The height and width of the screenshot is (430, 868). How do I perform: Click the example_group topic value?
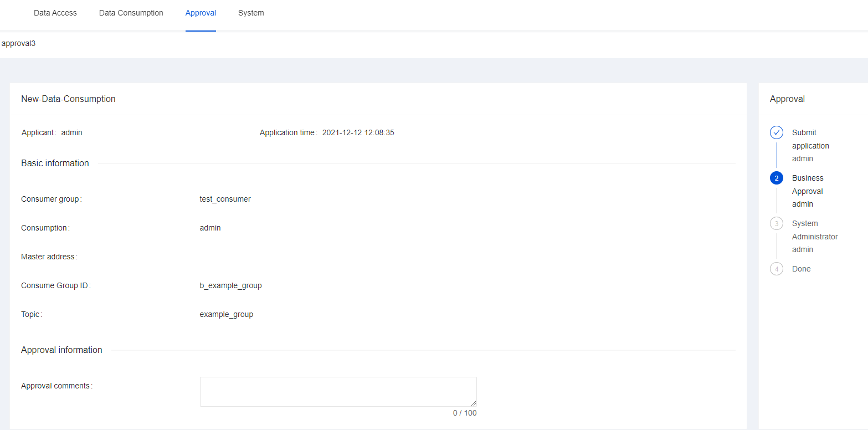[226, 314]
